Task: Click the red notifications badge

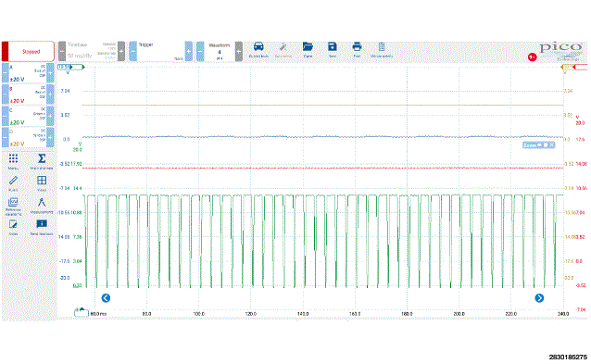Action: pos(533,56)
